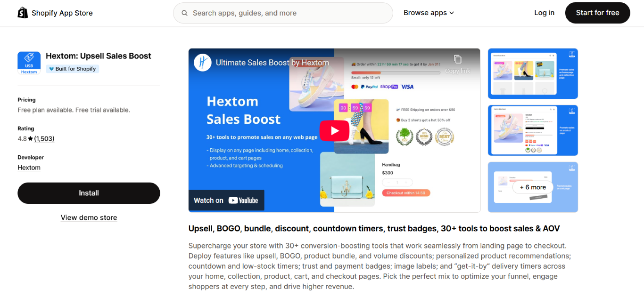The height and width of the screenshot is (297, 644).
Task: Click the Watch on YouTube button
Action: pyautogui.click(x=226, y=200)
